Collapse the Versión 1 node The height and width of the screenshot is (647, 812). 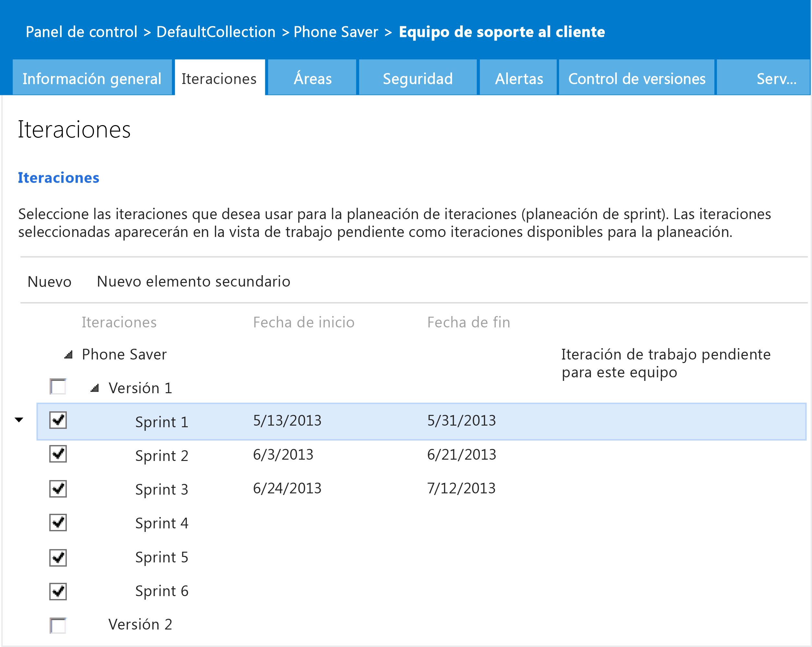coord(95,388)
